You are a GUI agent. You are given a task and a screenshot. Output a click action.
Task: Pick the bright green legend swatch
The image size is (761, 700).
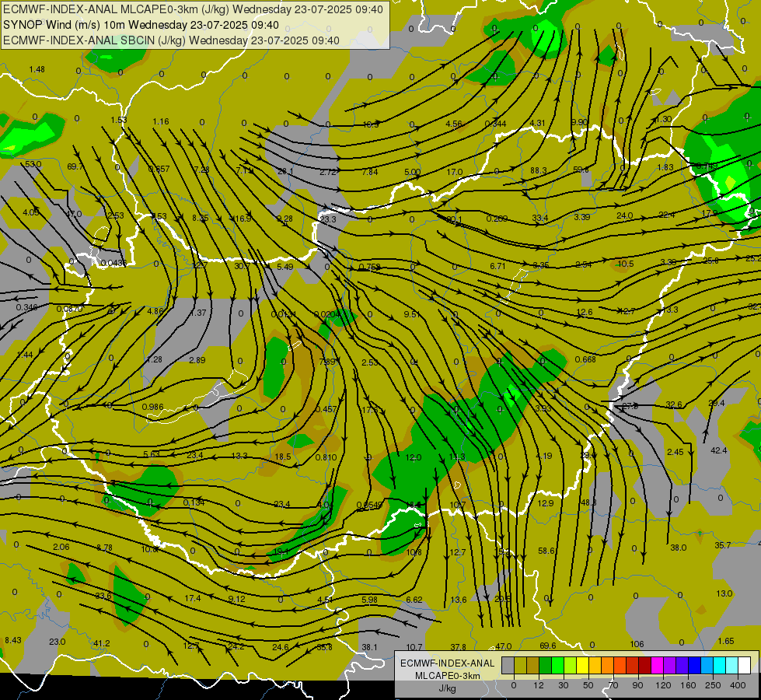tap(557, 665)
